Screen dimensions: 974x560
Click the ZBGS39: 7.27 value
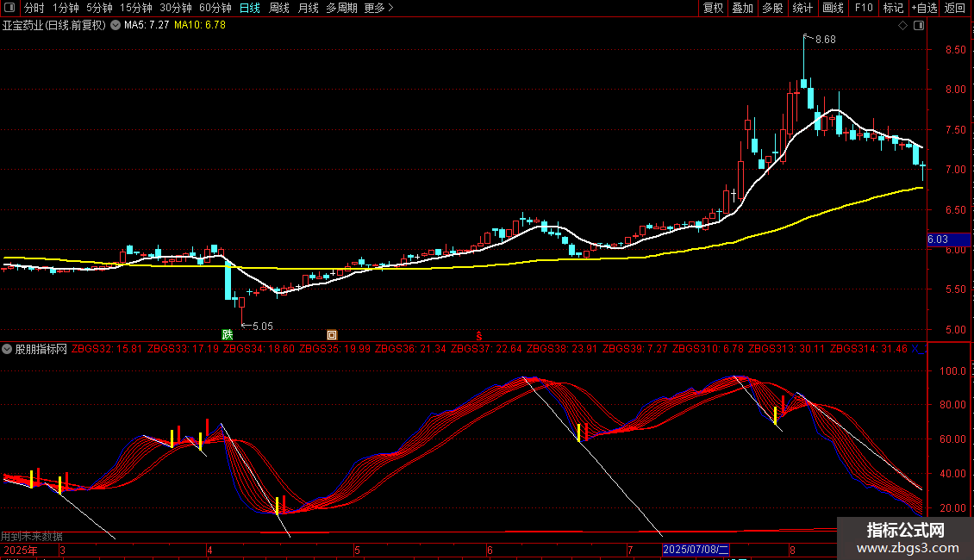pos(635,349)
